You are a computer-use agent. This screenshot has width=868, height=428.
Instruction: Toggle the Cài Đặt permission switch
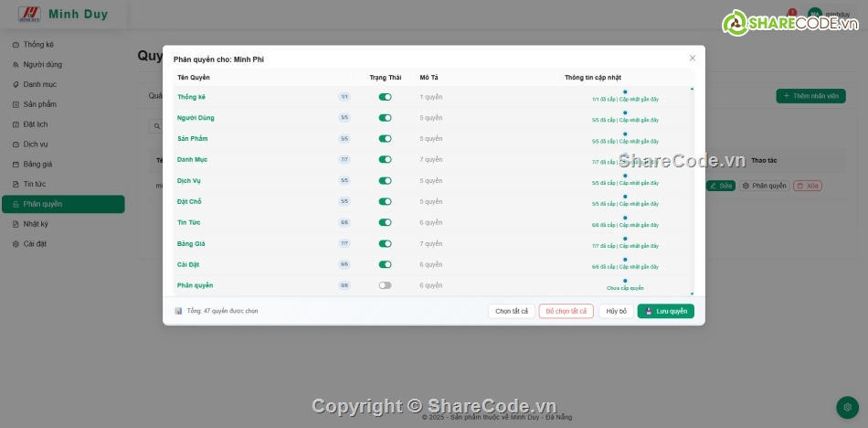(385, 264)
